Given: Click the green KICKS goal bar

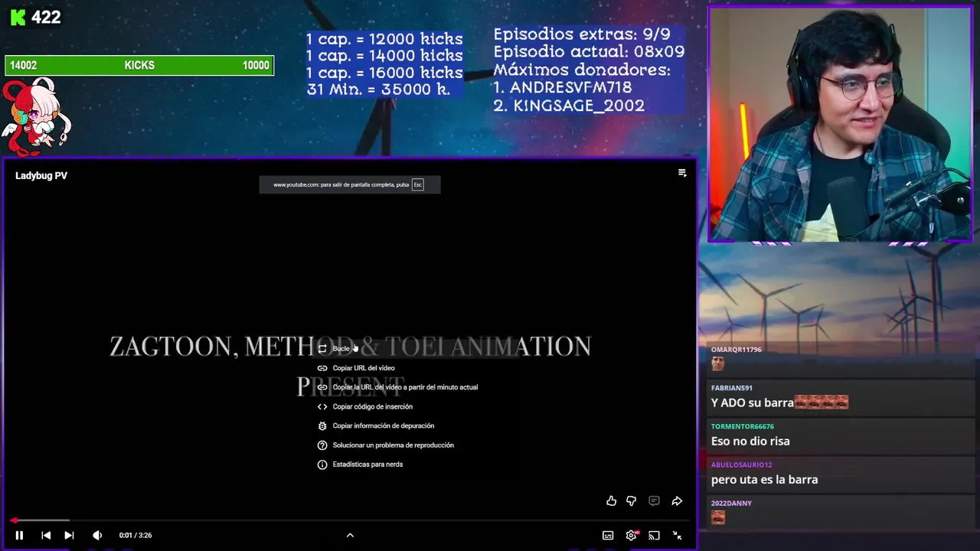Looking at the screenshot, I should tap(139, 66).
